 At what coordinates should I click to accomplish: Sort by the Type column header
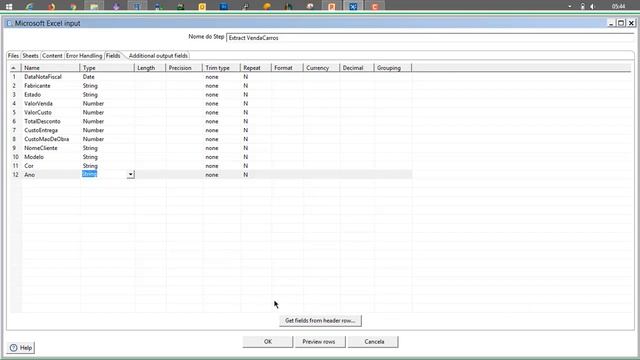coord(107,68)
